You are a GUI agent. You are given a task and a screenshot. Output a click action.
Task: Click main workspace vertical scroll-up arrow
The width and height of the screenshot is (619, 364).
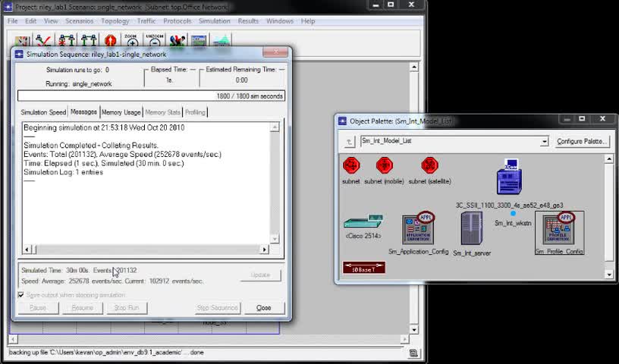[413, 67]
